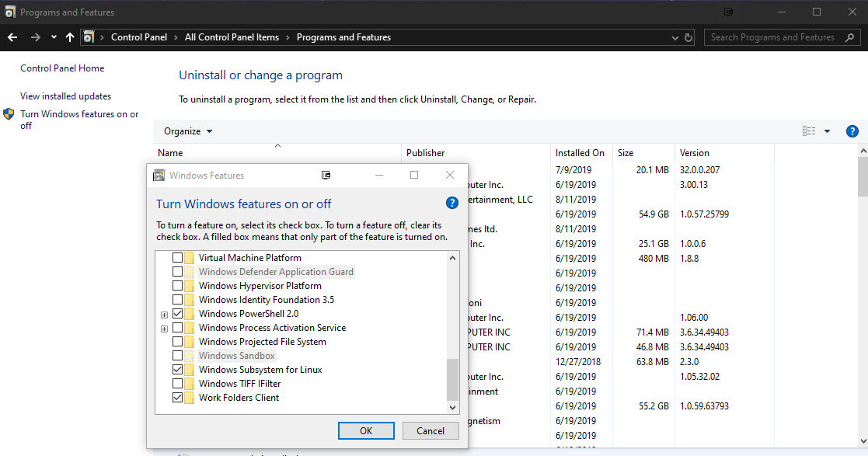Image resolution: width=868 pixels, height=456 pixels.
Task: Uncheck Windows Subsystem for Linux checkbox
Action: click(177, 369)
